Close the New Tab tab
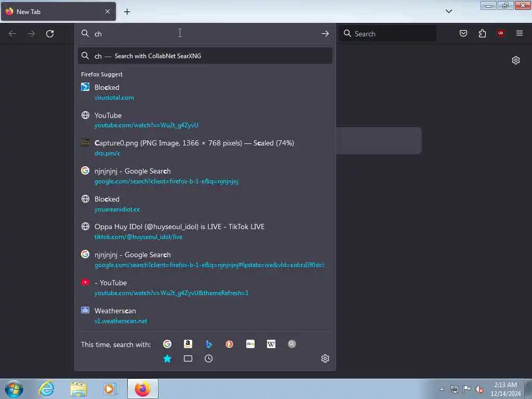 [x=108, y=11]
